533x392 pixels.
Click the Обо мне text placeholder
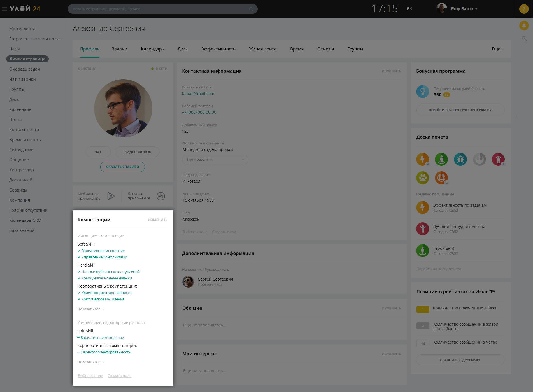click(205, 325)
